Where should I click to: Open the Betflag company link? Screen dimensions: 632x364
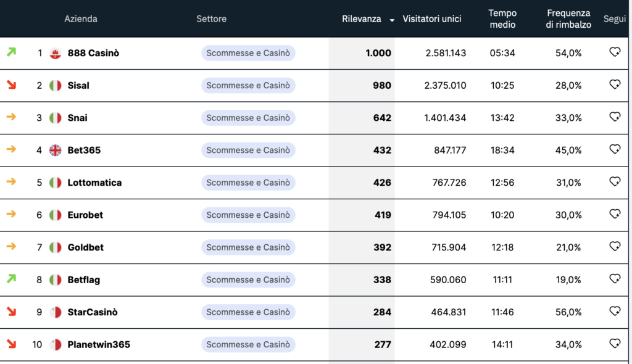83,279
